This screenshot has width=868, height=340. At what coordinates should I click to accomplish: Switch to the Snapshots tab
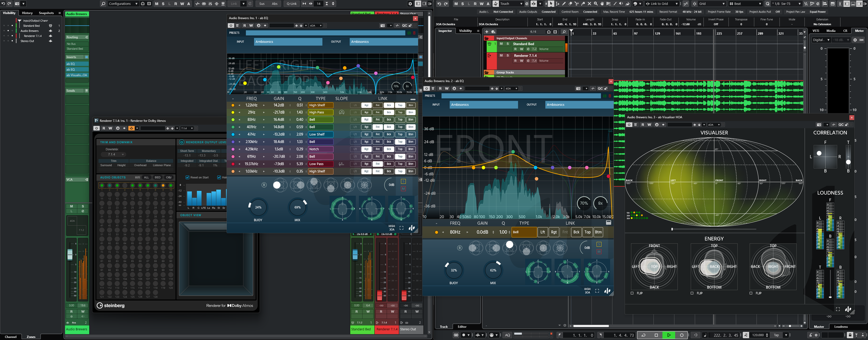pos(46,13)
